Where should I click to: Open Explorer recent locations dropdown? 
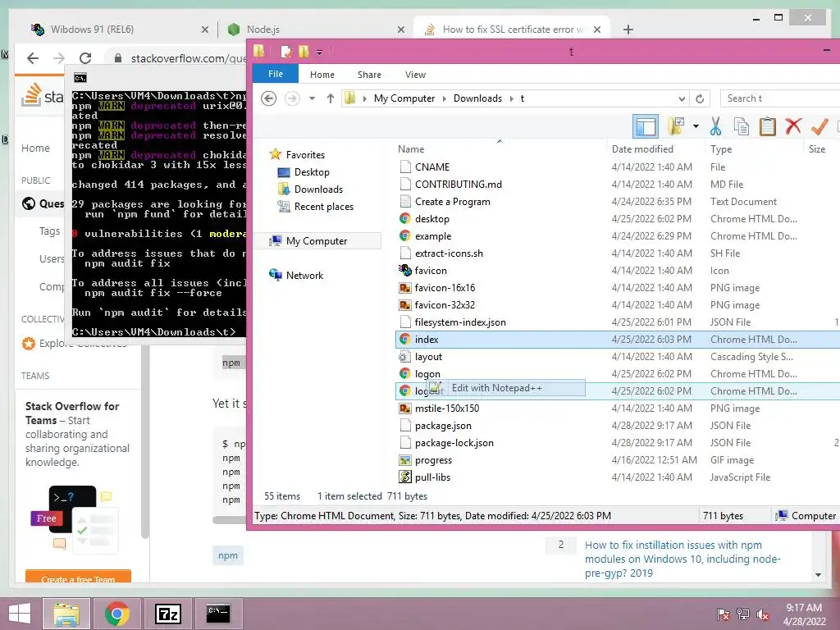coord(312,98)
